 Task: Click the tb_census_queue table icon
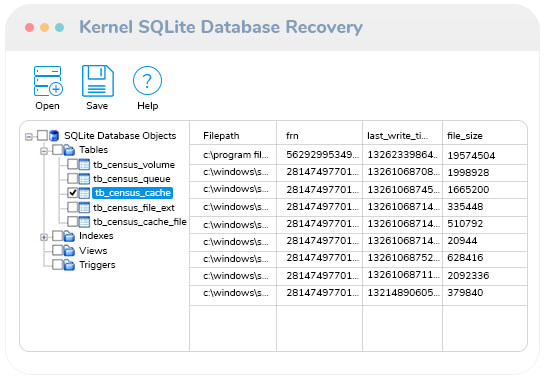(84, 179)
